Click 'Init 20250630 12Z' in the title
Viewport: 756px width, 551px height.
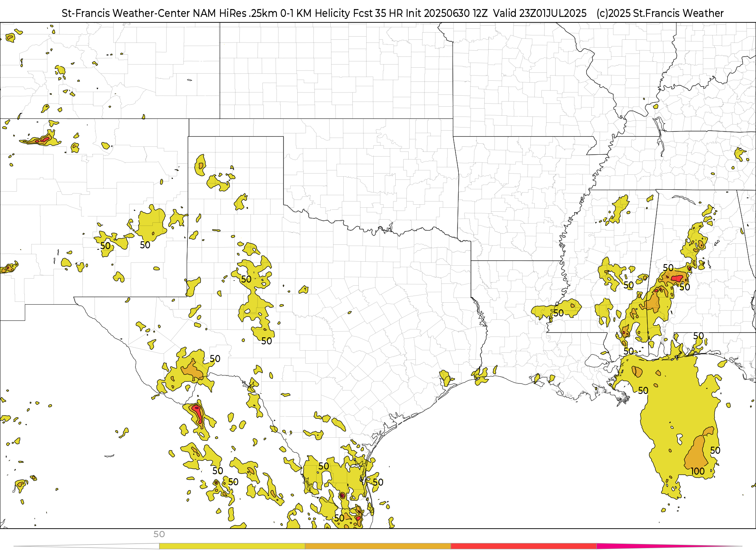point(447,13)
